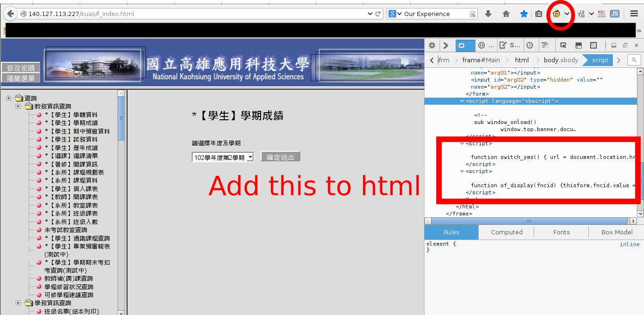The width and height of the screenshot is (644, 315).
Task: Click the 隱藏選單 button
Action: [21, 78]
